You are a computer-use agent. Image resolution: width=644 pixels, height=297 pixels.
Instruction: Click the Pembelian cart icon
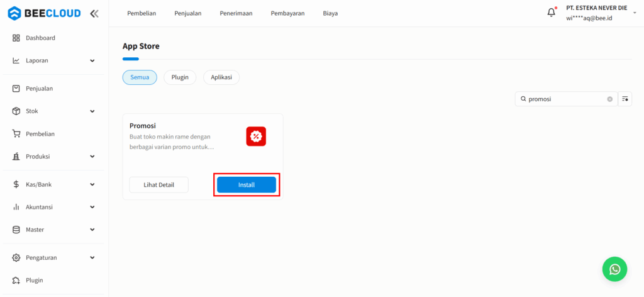point(16,133)
